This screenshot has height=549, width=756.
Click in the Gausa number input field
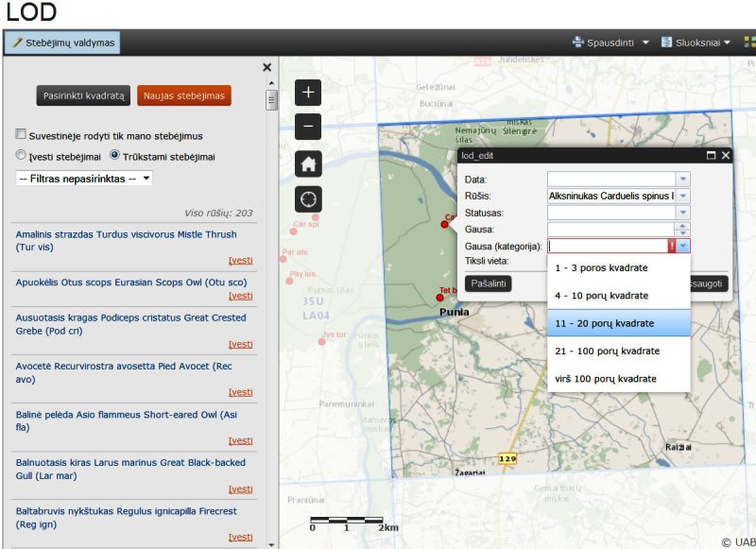coord(611,230)
